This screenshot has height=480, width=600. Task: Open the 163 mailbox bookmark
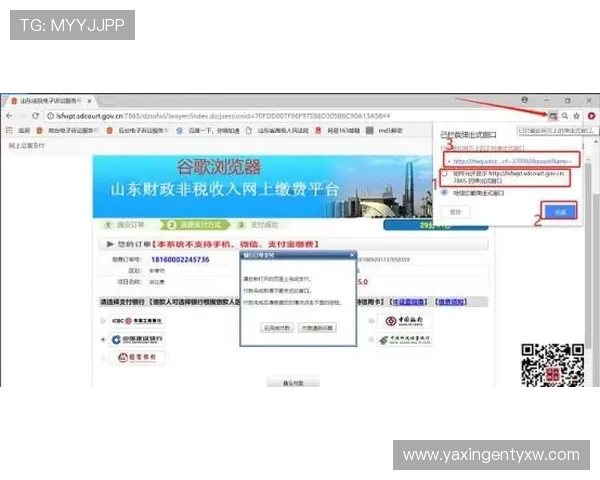[x=338, y=131]
